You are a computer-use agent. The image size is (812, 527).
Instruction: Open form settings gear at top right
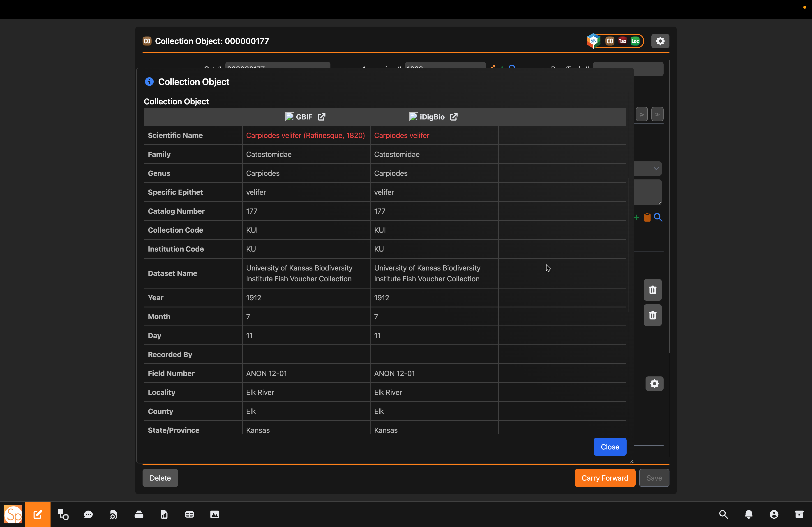(x=660, y=41)
